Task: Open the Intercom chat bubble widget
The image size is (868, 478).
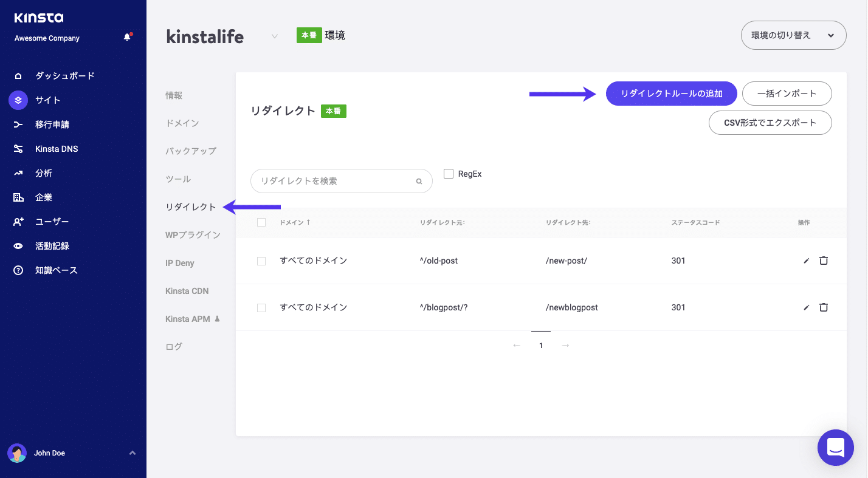Action: pyautogui.click(x=835, y=448)
